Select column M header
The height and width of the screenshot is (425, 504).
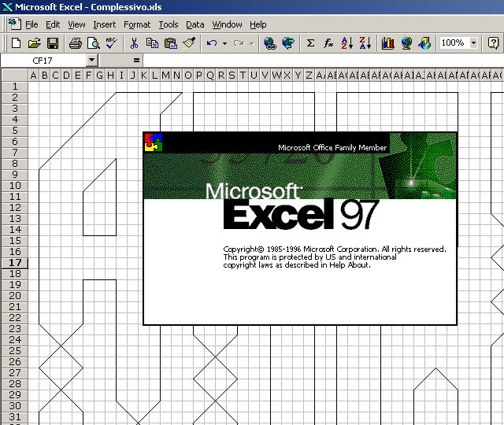165,76
